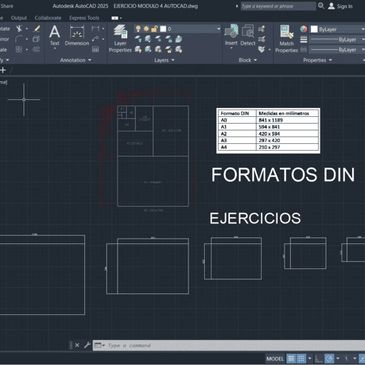Toggle ortho mode in status bar
Screen dimensions: 365x365
[319, 359]
